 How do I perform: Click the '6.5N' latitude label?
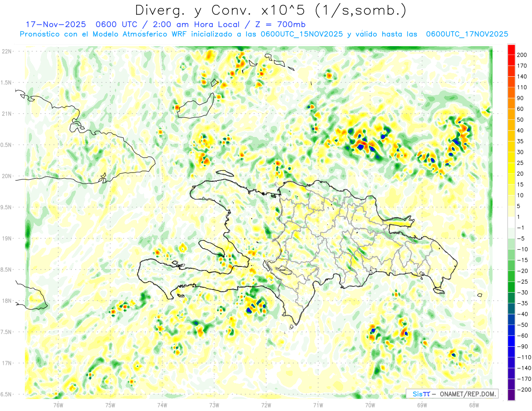point(6,394)
